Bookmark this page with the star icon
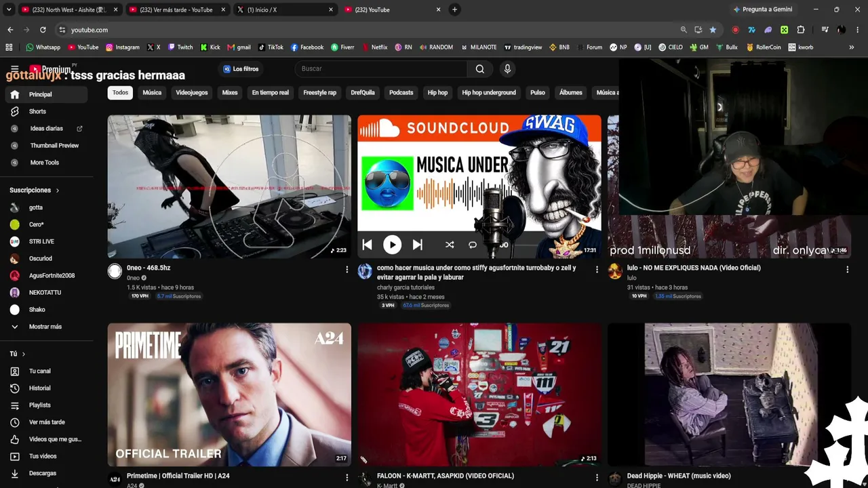868x488 pixels. (713, 30)
